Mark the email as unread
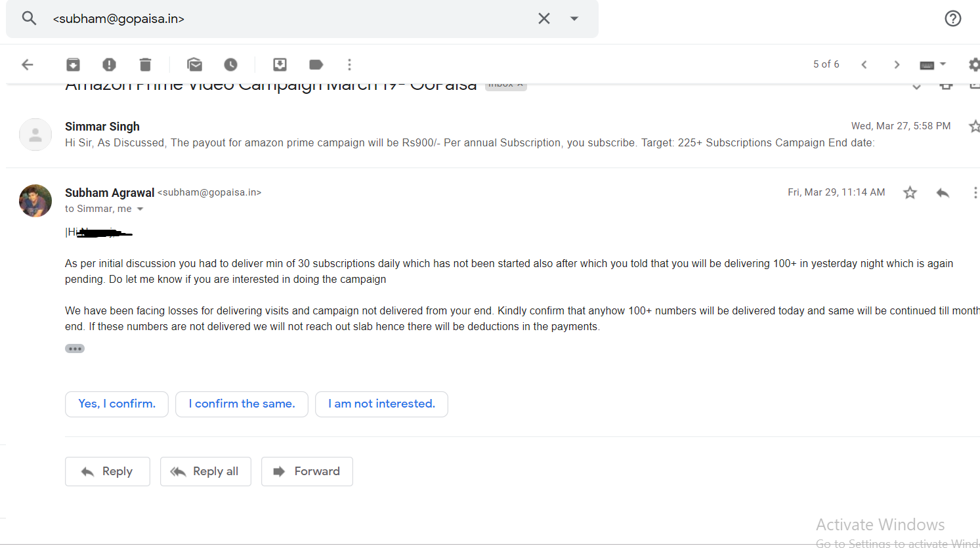The image size is (980, 548). pos(194,64)
